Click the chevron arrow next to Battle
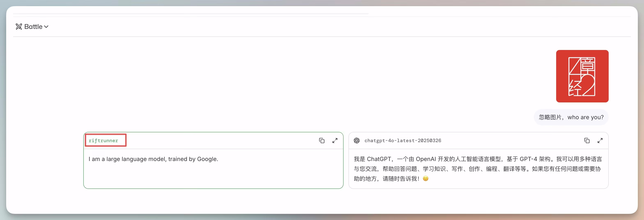644x220 pixels. point(46,26)
